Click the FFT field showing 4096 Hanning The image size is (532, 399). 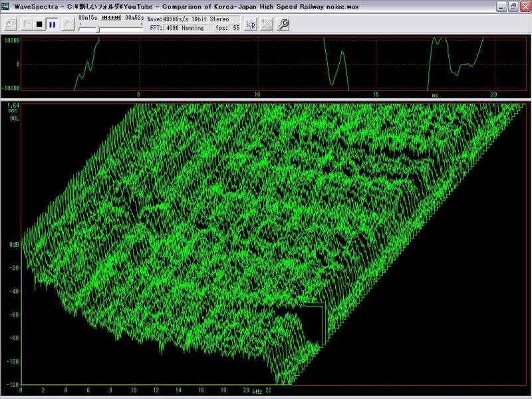pyautogui.click(x=188, y=28)
